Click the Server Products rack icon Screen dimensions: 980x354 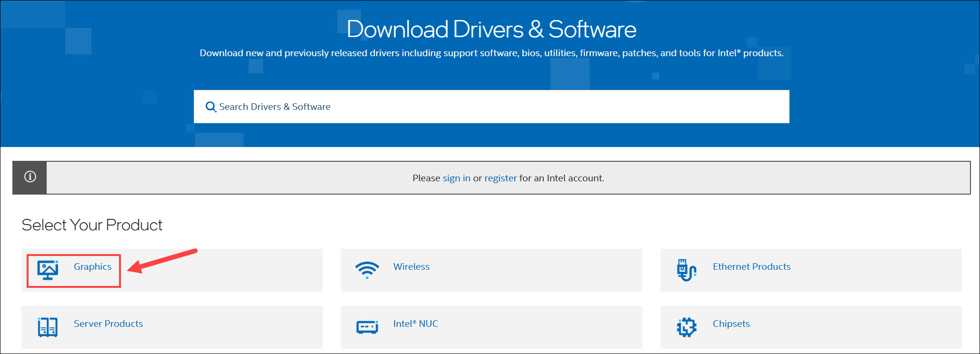click(48, 327)
